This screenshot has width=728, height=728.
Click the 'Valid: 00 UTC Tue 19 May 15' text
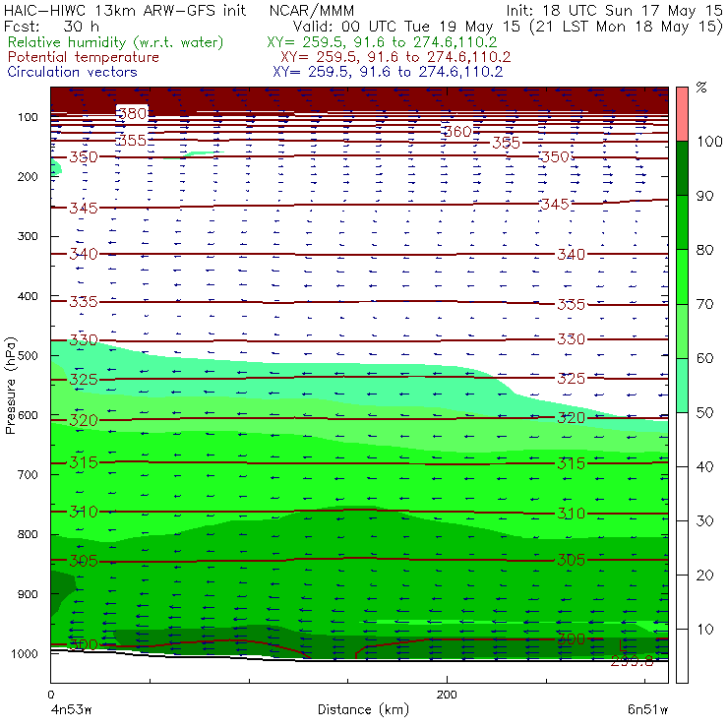click(406, 27)
